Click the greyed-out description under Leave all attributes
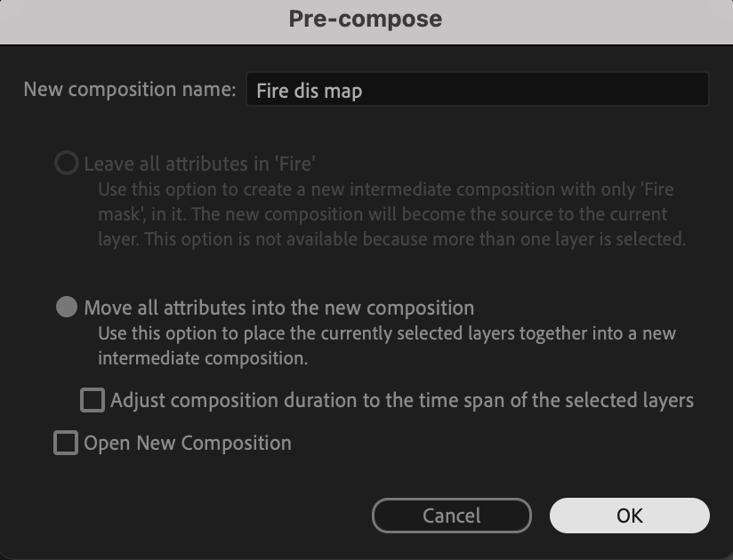Image resolution: width=733 pixels, height=560 pixels. click(x=391, y=214)
